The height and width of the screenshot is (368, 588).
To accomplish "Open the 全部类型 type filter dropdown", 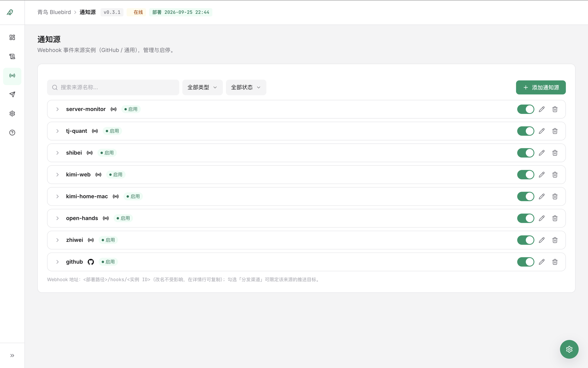I will click(x=203, y=87).
